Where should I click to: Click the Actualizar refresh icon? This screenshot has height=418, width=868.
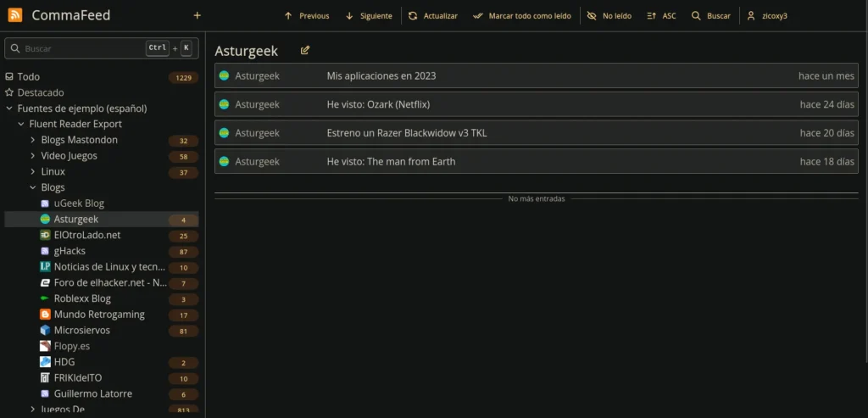[413, 16]
